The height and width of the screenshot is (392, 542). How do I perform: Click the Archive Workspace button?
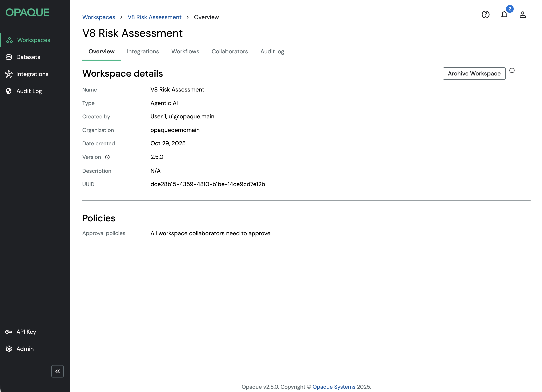tap(474, 74)
